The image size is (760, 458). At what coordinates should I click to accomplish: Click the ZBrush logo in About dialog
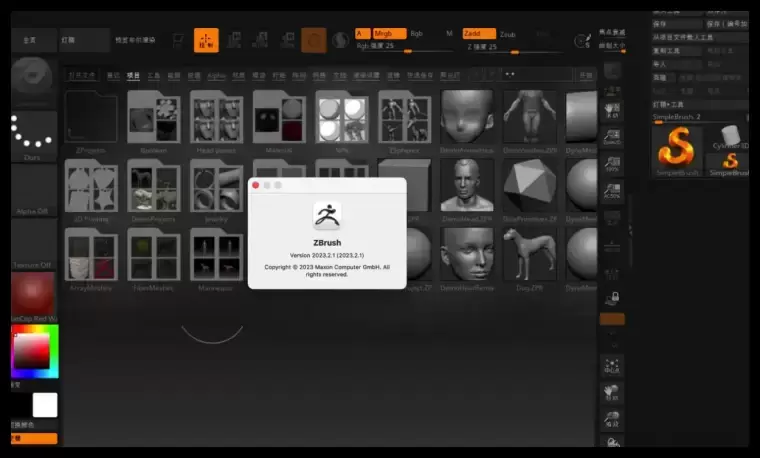[327, 215]
